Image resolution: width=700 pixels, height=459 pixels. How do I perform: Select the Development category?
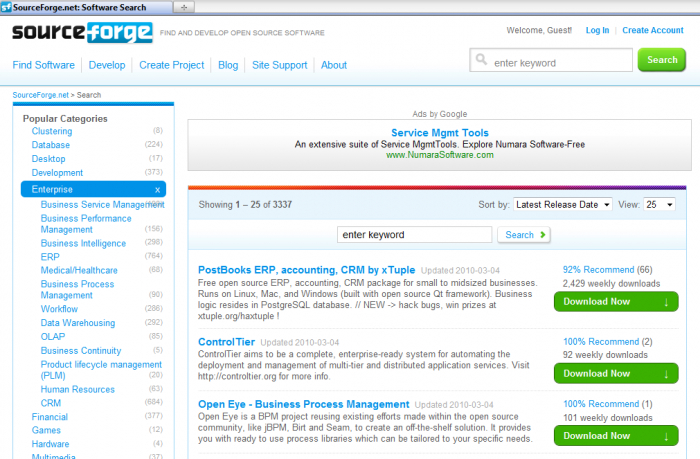[57, 173]
